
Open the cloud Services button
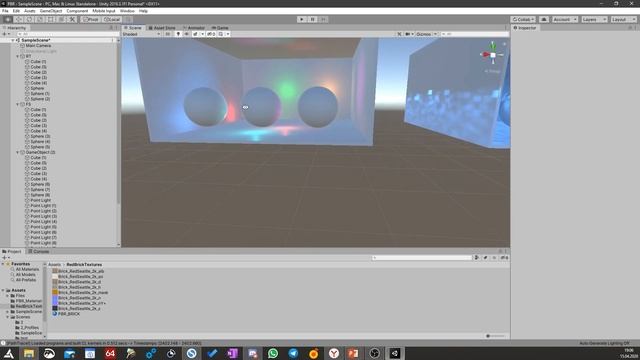(x=544, y=20)
